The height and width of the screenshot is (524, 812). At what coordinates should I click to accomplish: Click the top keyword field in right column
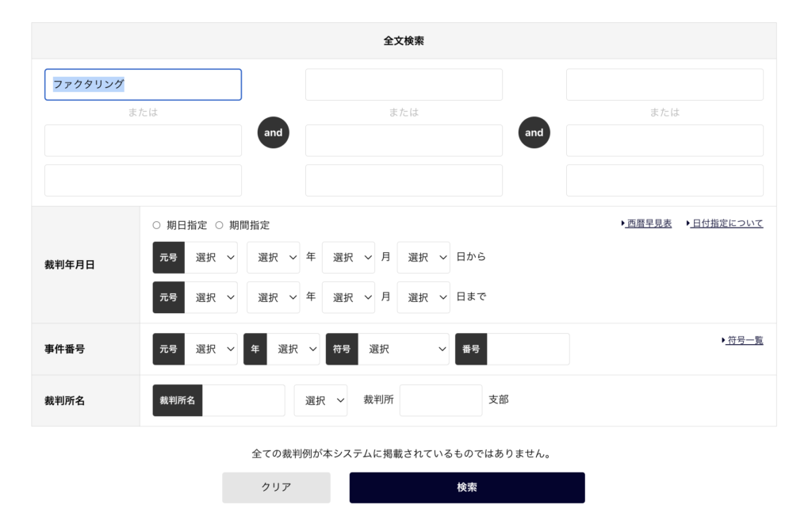click(x=665, y=85)
